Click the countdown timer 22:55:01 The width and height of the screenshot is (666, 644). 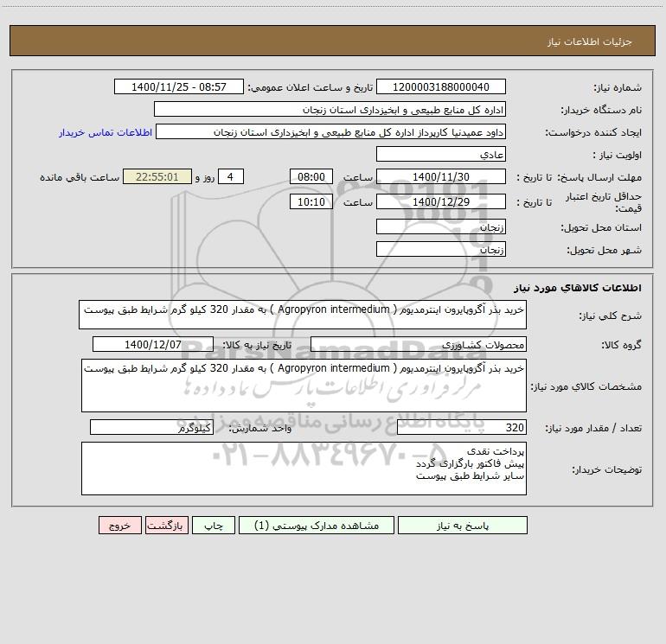click(x=157, y=176)
